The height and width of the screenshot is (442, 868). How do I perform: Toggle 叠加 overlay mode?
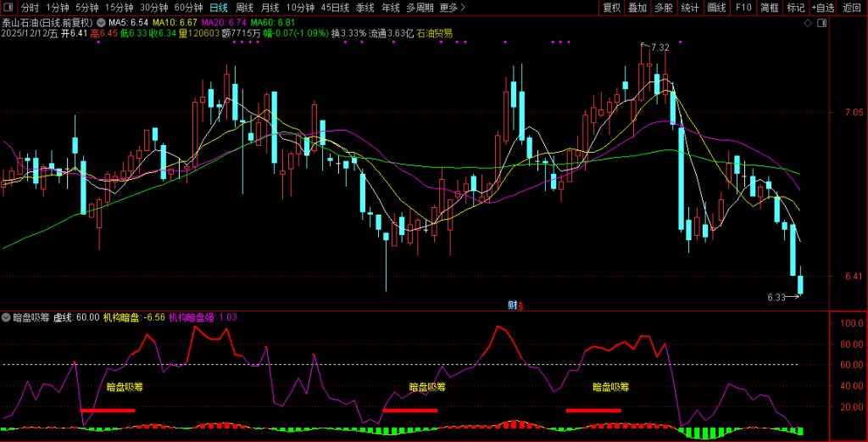click(637, 8)
